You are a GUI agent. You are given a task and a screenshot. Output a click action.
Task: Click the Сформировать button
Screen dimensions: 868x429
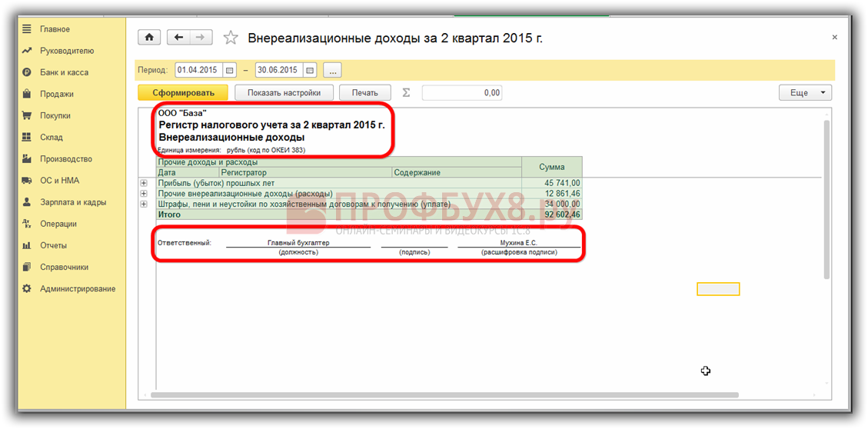[183, 93]
